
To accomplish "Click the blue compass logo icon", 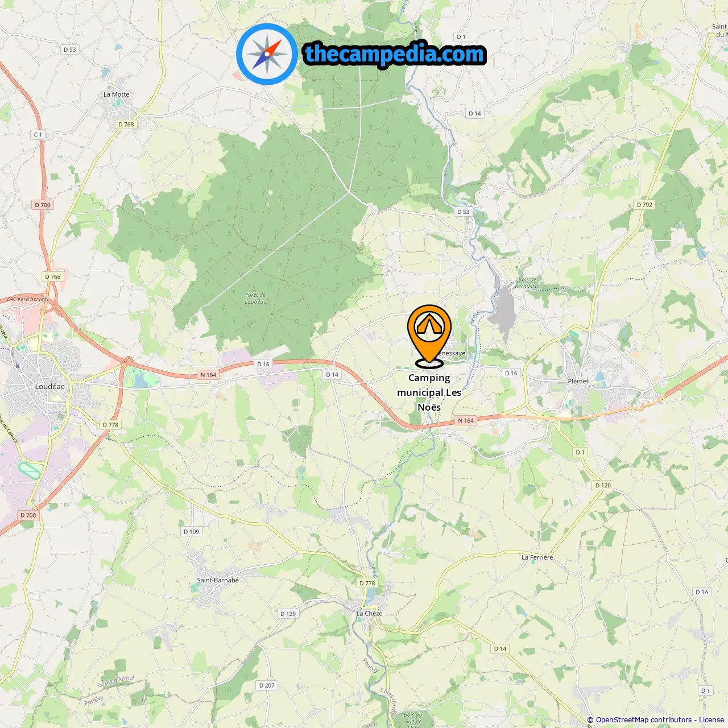I will [x=267, y=55].
